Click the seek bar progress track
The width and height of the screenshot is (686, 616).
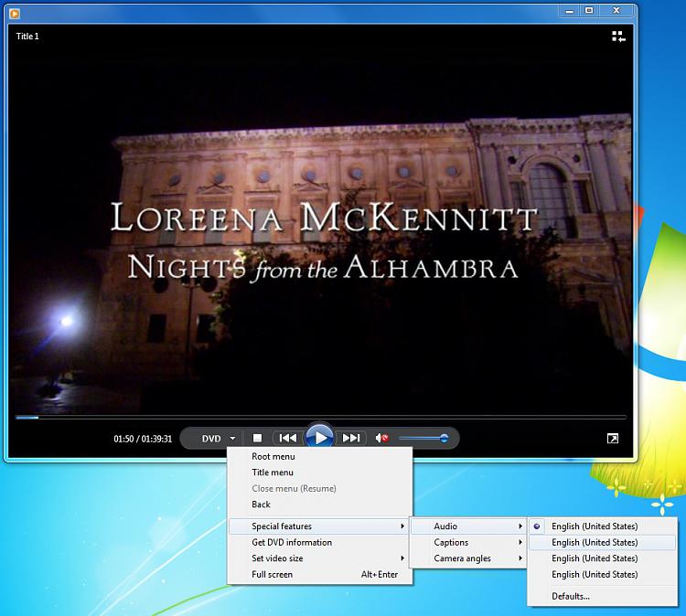tap(321, 418)
